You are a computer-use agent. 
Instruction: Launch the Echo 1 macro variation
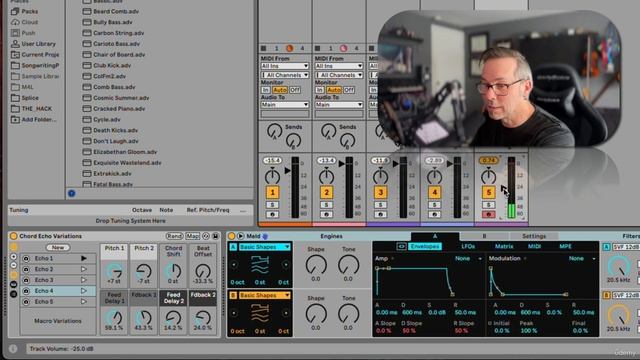click(x=84, y=258)
